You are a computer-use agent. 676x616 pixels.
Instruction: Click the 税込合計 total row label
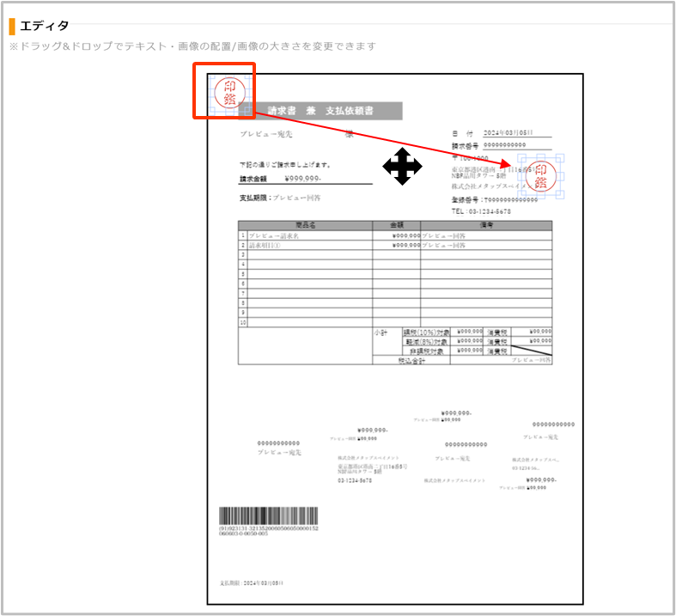click(x=411, y=361)
